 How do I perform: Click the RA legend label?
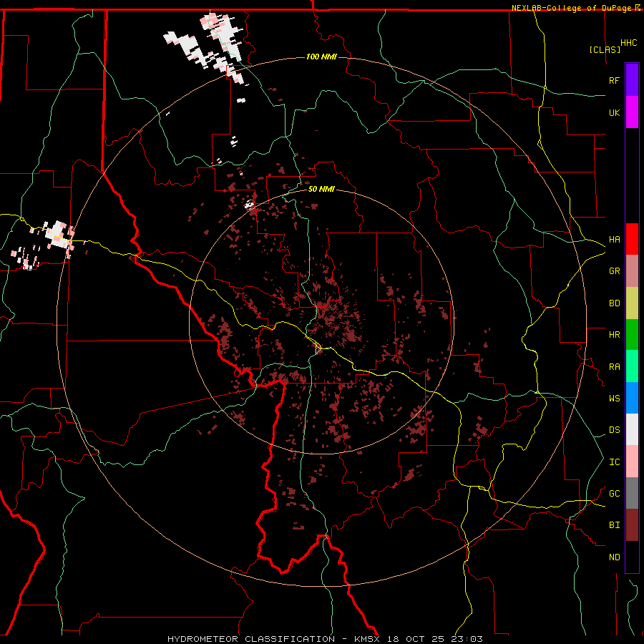pos(614,367)
